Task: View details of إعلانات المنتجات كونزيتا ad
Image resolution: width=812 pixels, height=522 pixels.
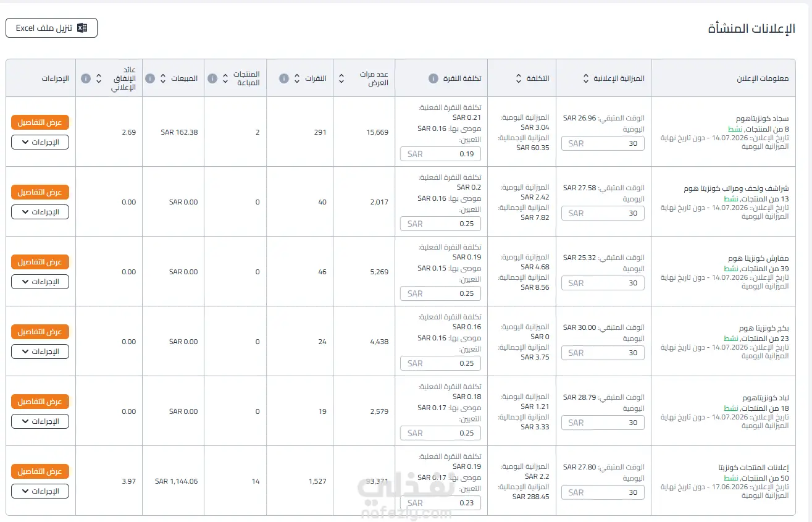Action: point(40,471)
